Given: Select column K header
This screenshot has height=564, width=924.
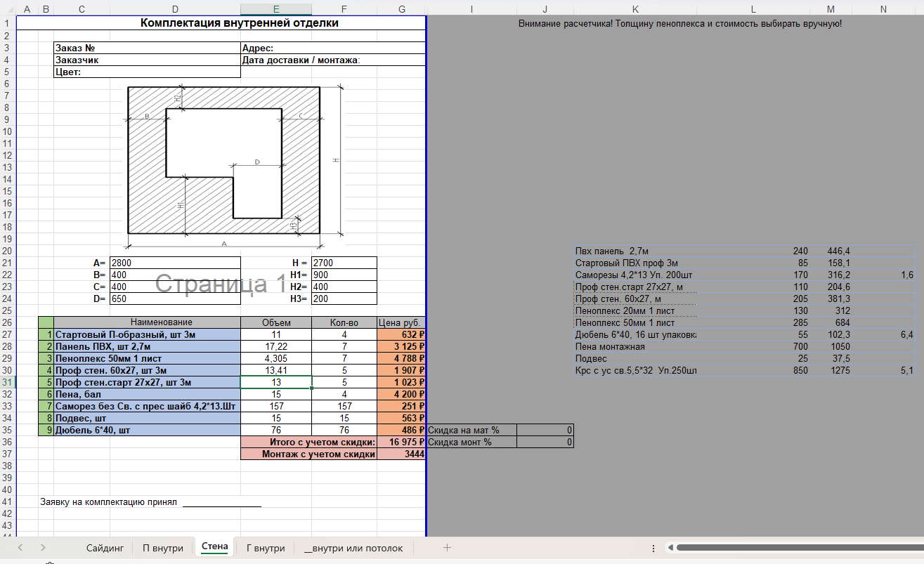Looking at the screenshot, I should (x=635, y=9).
